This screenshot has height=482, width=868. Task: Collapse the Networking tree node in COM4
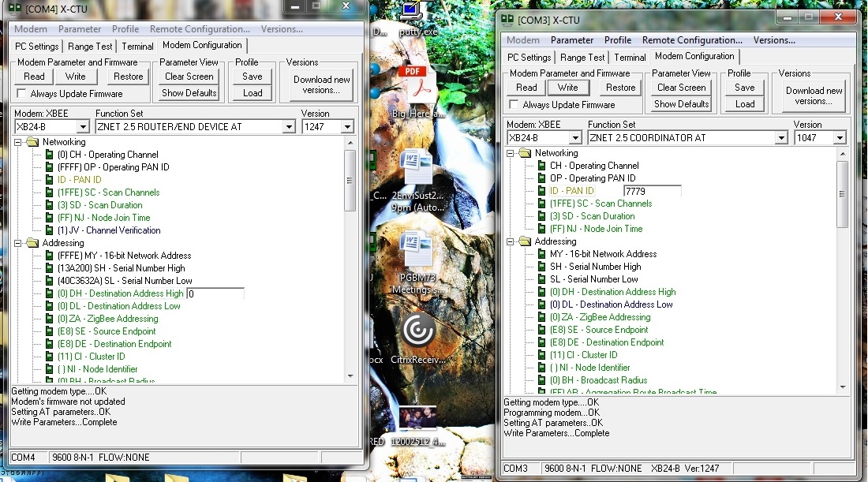tap(17, 142)
